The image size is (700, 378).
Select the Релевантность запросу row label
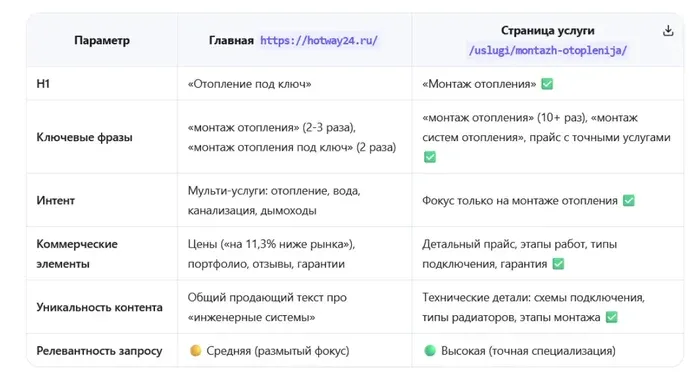click(99, 351)
